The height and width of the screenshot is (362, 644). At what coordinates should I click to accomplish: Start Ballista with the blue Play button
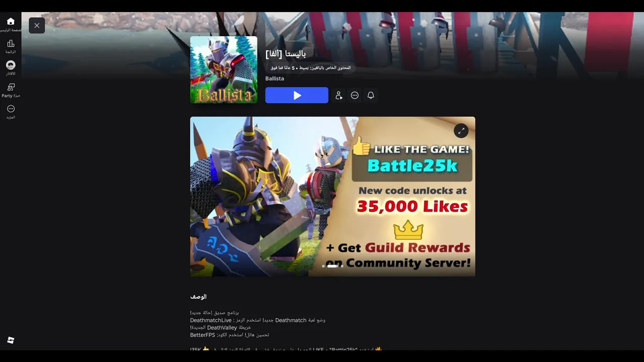297,96
